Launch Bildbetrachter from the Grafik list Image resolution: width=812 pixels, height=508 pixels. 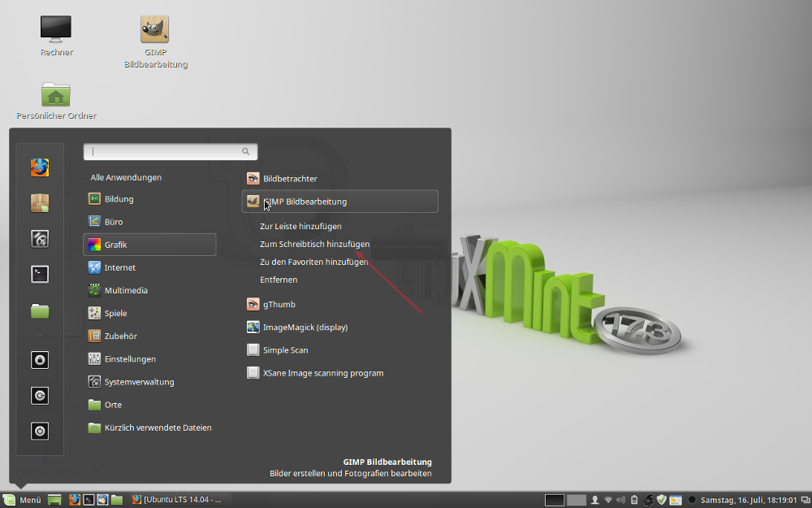click(x=339, y=179)
